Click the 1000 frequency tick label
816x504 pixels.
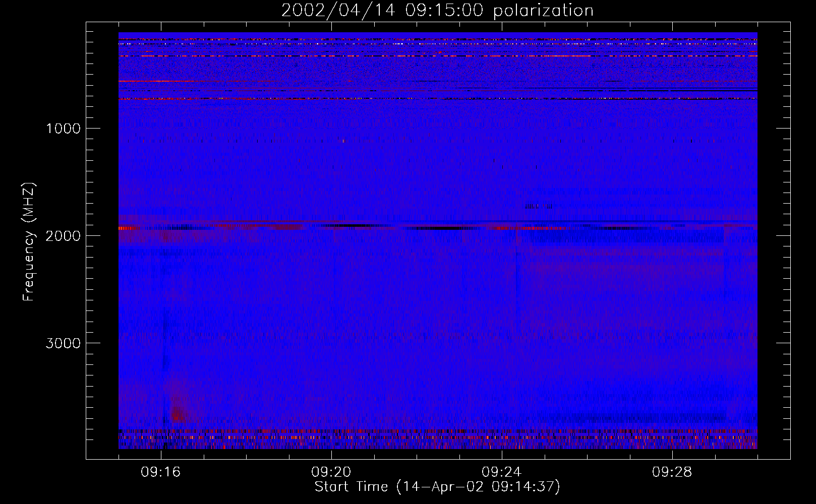(63, 129)
